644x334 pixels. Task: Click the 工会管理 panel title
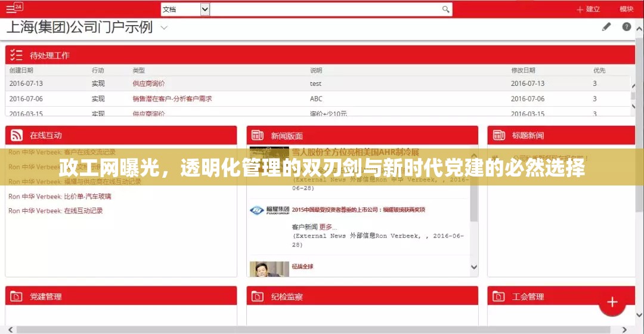coord(528,296)
